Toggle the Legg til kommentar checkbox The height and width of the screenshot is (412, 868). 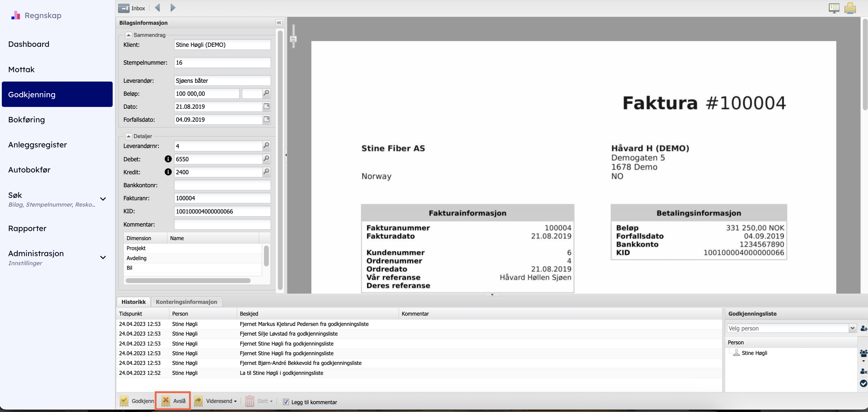[x=286, y=401]
